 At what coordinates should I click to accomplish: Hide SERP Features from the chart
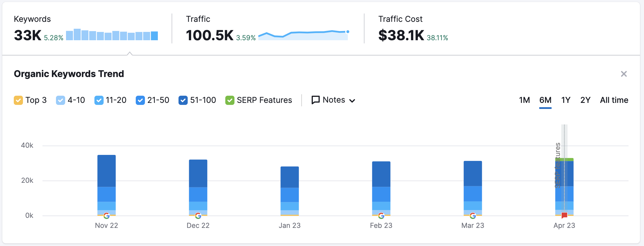[x=230, y=100]
